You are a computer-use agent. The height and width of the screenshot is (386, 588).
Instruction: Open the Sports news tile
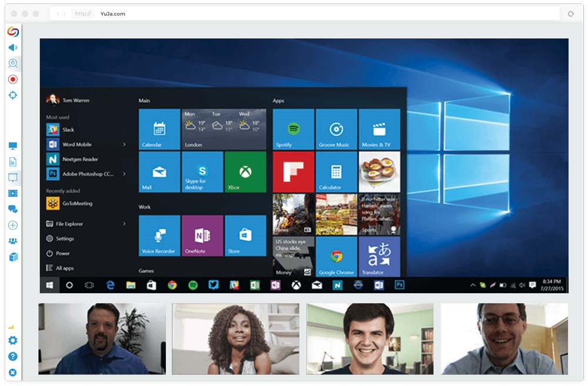379,214
